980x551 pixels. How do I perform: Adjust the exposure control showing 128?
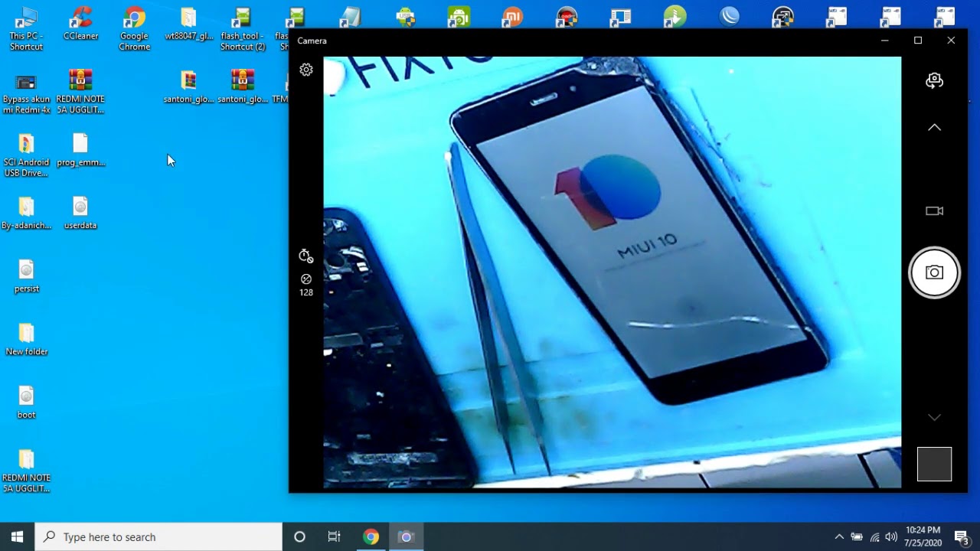pyautogui.click(x=306, y=285)
